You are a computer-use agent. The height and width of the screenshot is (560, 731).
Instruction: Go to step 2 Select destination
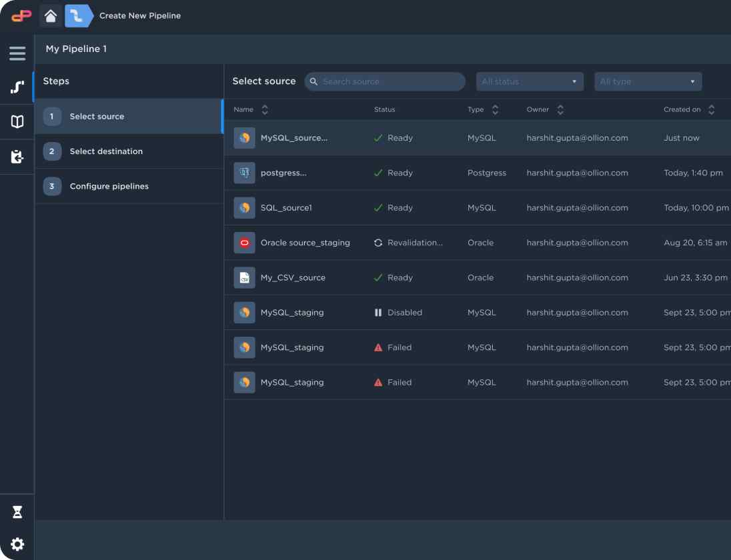129,151
